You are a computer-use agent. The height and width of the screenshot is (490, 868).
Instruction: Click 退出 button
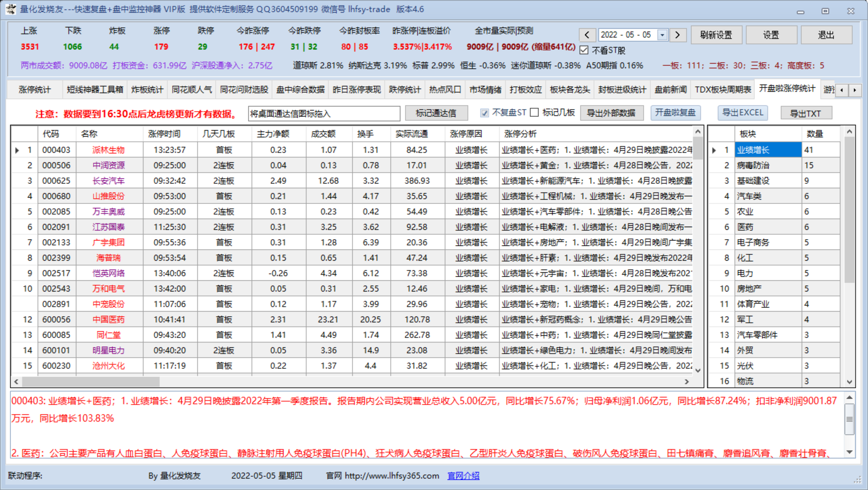(x=826, y=35)
